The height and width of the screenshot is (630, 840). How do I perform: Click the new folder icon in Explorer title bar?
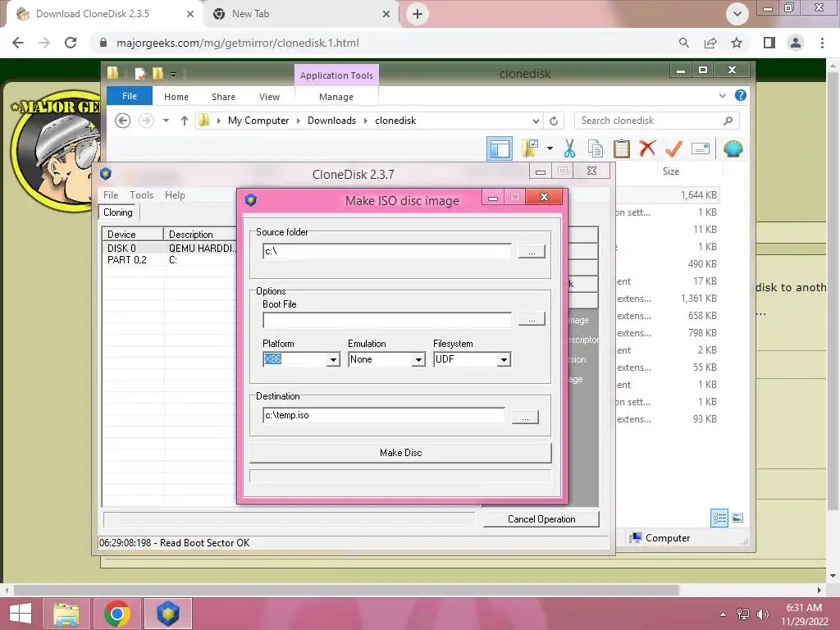[157, 73]
